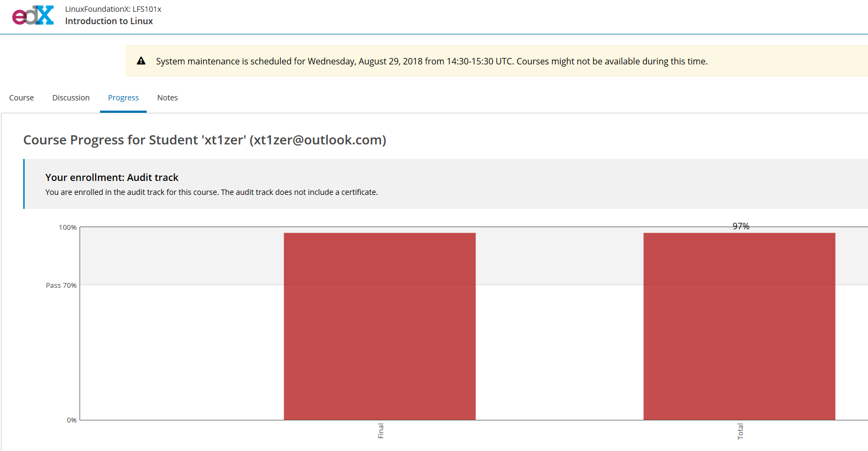Select the Progress tab
This screenshot has height=451, width=868.
123,98
